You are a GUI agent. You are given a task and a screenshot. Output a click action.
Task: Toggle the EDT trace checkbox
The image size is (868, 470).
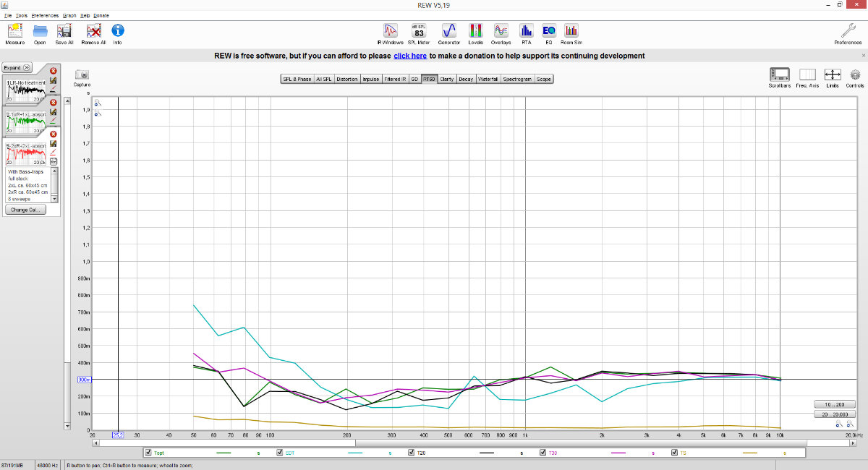pos(280,453)
